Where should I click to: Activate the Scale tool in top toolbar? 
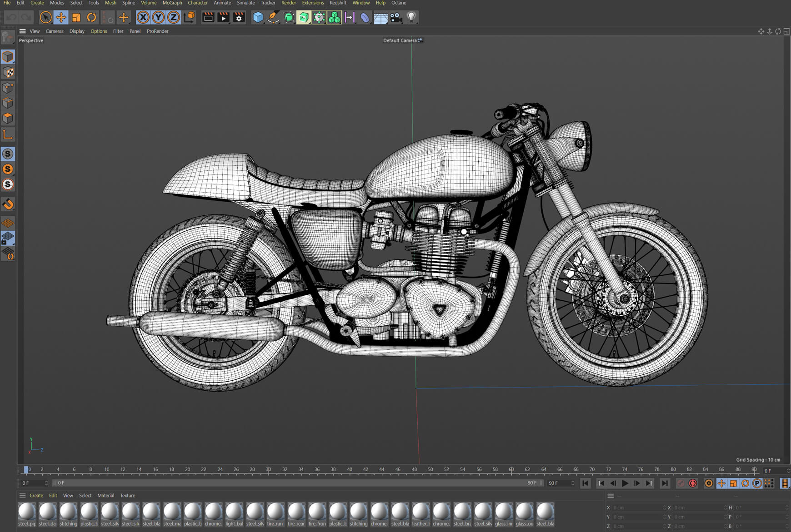pos(76,17)
